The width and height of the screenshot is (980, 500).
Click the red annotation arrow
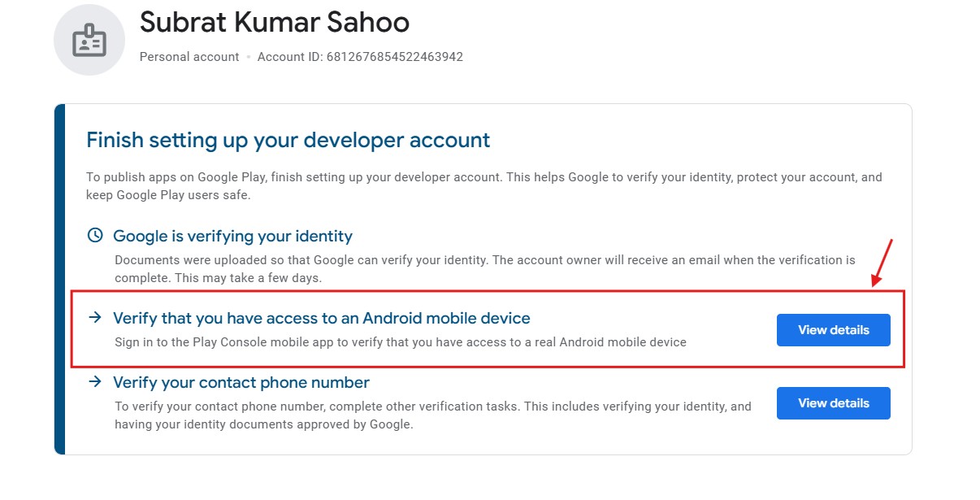coord(882,263)
